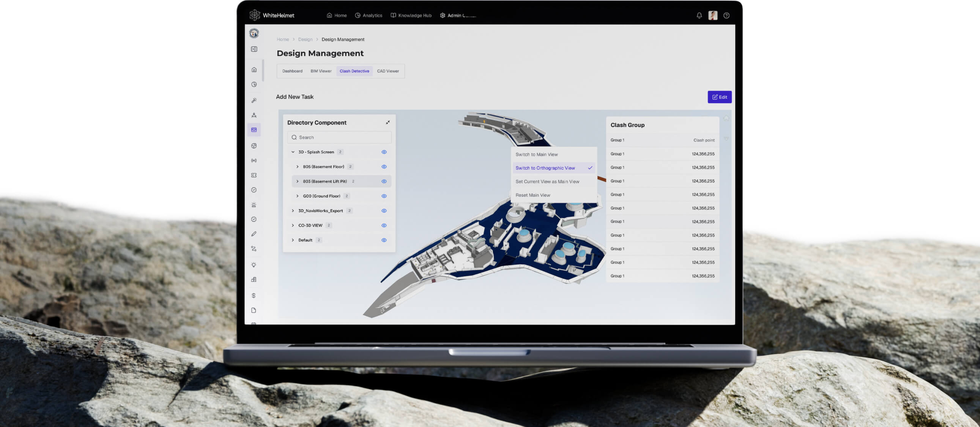Click the badge-check icon just below the ticket icon
The height and width of the screenshot is (427, 980).
point(254,190)
